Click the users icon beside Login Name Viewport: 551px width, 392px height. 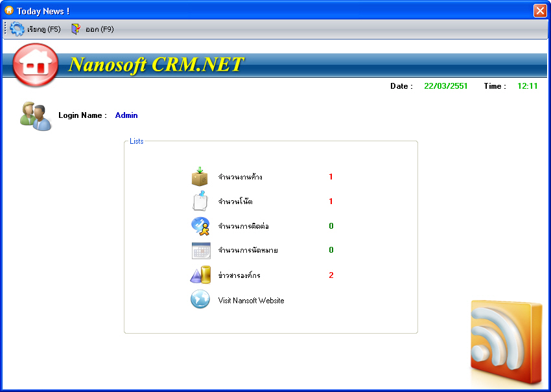pos(36,116)
